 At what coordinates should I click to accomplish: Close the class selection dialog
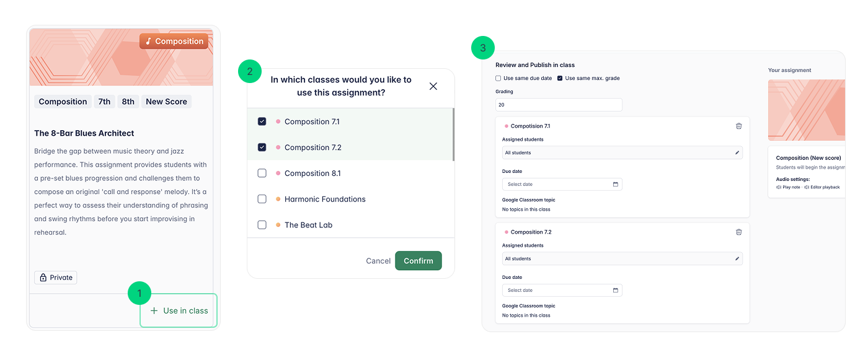433,86
